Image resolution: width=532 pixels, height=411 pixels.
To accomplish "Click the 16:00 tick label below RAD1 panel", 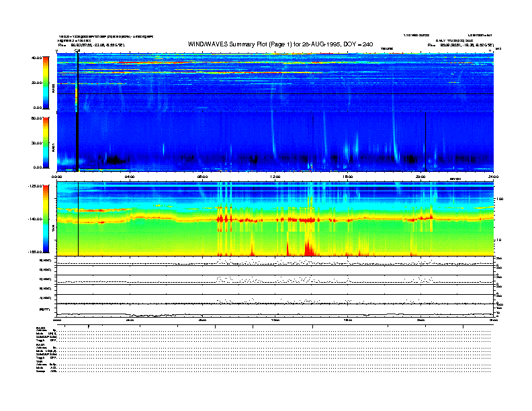I will coord(348,177).
